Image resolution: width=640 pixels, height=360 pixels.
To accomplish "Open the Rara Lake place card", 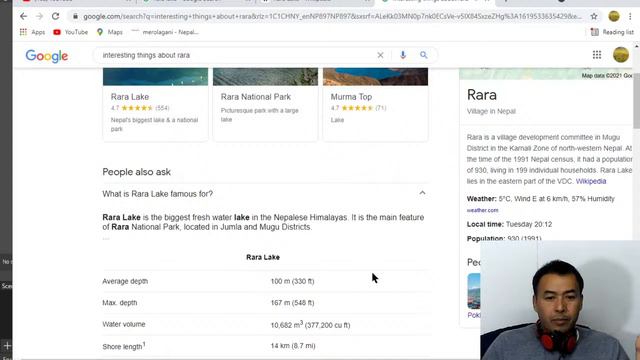I will pos(155,105).
